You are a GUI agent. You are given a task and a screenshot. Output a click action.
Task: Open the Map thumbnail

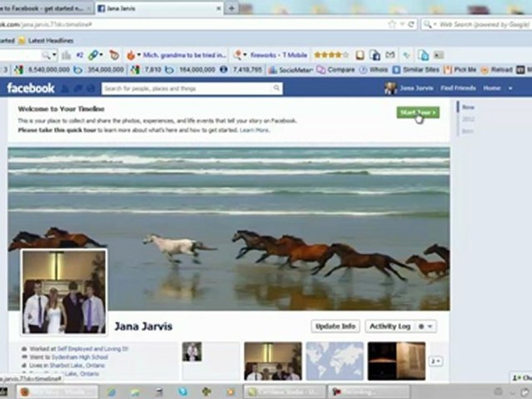(335, 361)
